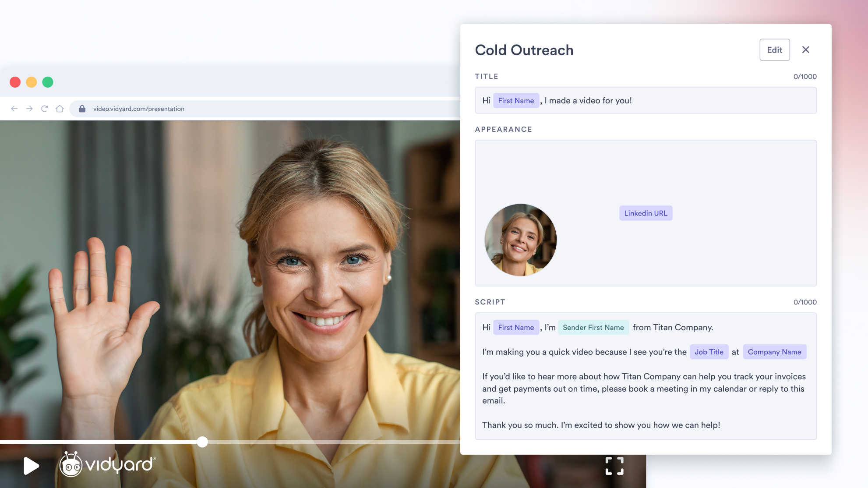Viewport: 868px width, 488px height.
Task: Click the video progress slider handle
Action: click(202, 442)
